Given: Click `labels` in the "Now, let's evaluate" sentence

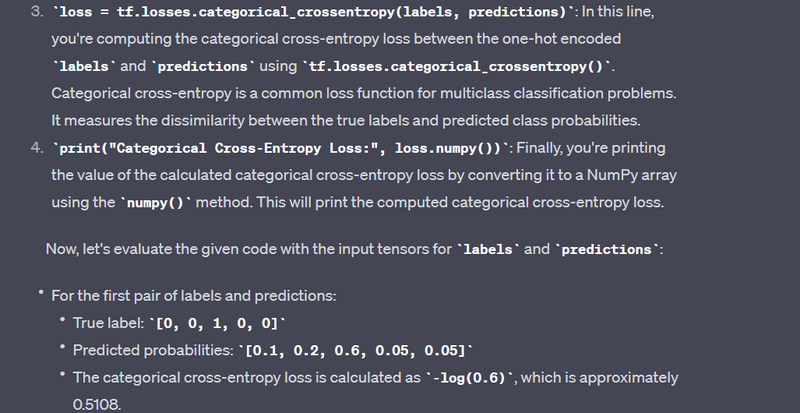Looking at the screenshot, I should pyautogui.click(x=488, y=249).
